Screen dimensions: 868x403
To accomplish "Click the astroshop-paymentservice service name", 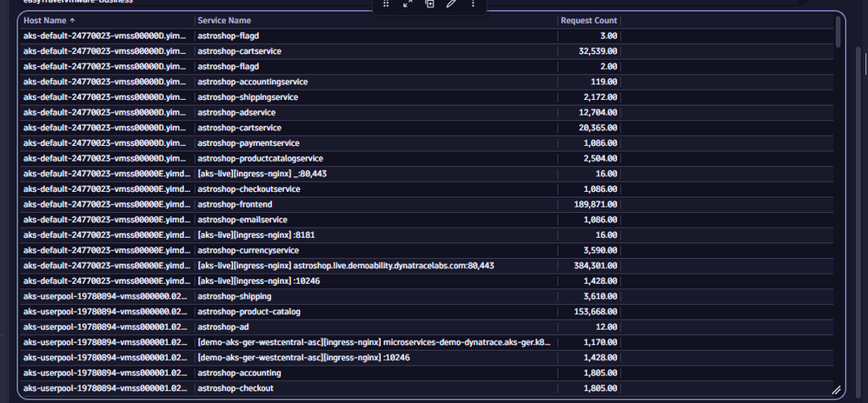I will [248, 143].
